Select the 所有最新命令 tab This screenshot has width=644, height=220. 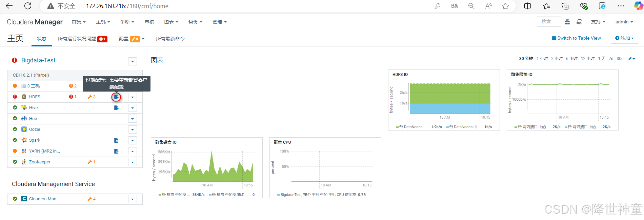pos(170,39)
